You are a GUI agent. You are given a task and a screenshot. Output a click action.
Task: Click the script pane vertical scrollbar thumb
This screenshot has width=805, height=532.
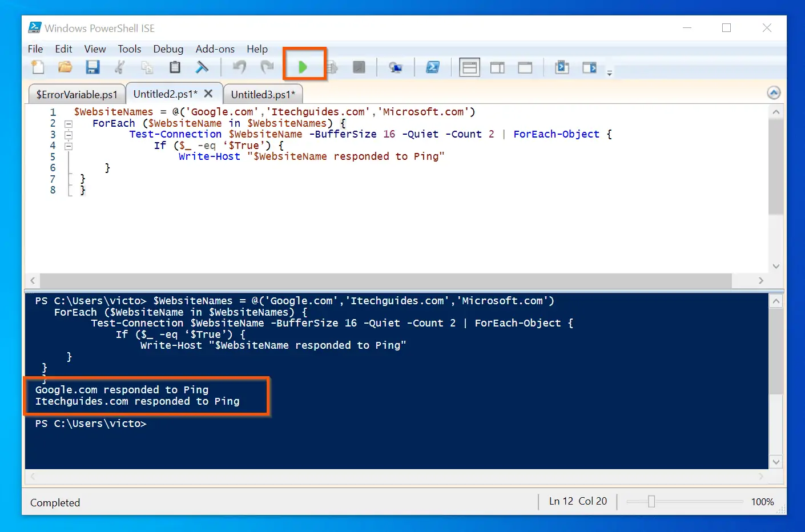pyautogui.click(x=776, y=167)
